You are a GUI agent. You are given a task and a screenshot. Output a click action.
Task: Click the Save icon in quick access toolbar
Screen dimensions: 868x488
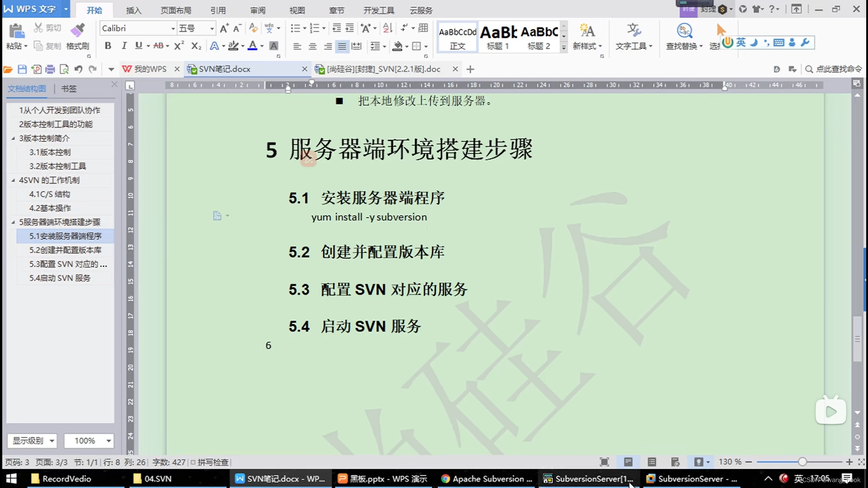point(22,69)
